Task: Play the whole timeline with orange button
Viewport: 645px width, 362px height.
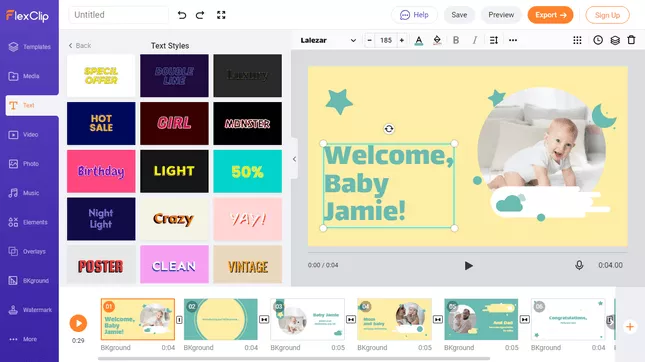Action: point(78,323)
